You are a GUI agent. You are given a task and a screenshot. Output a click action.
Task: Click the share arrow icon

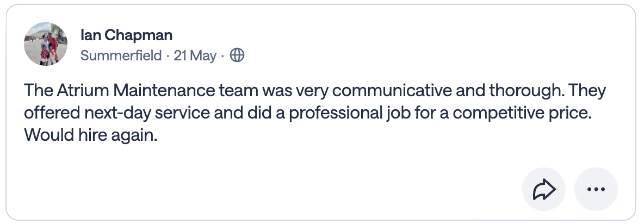click(544, 189)
